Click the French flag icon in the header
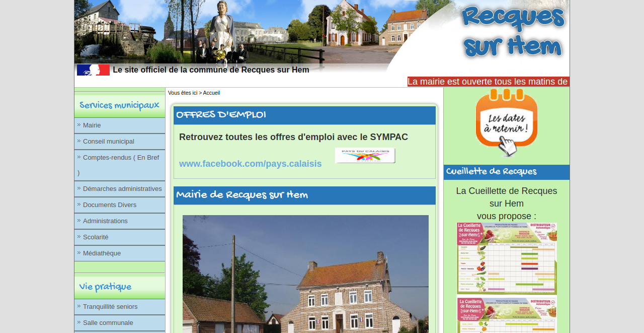Screen dimensions: 644x333 (93, 70)
